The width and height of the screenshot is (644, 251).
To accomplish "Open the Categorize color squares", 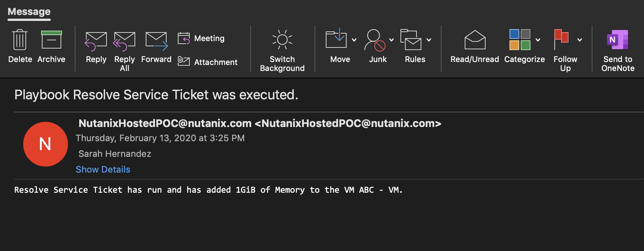I will 520,40.
